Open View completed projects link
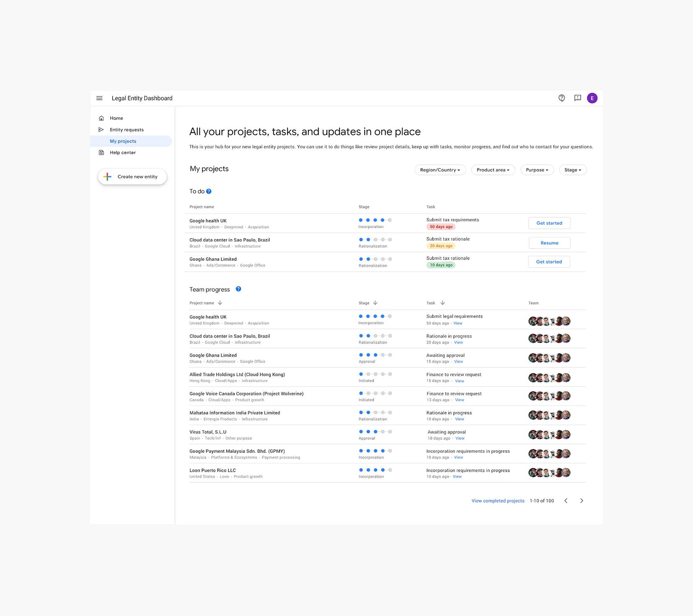Screen dimensions: 693x616 pyautogui.click(x=498, y=500)
